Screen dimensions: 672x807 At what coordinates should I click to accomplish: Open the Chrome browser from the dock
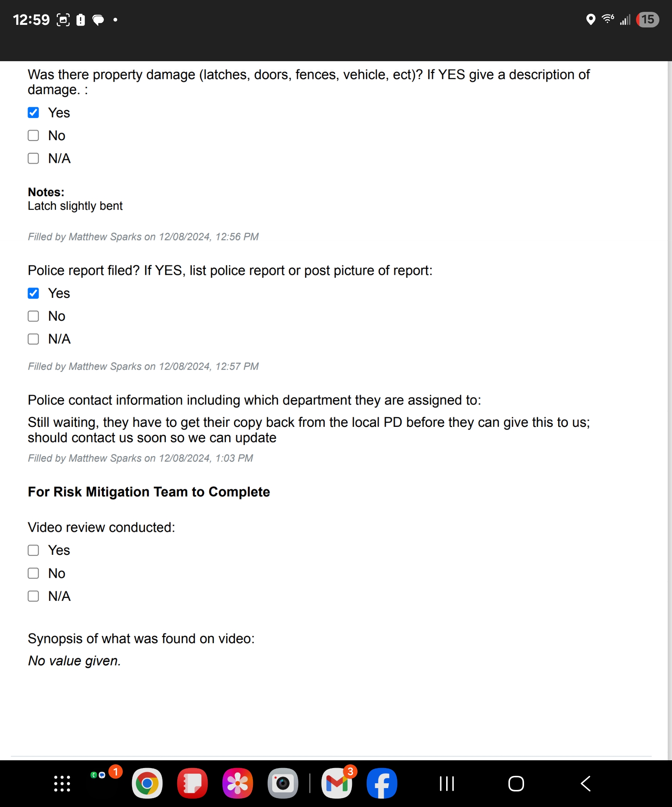point(147,783)
